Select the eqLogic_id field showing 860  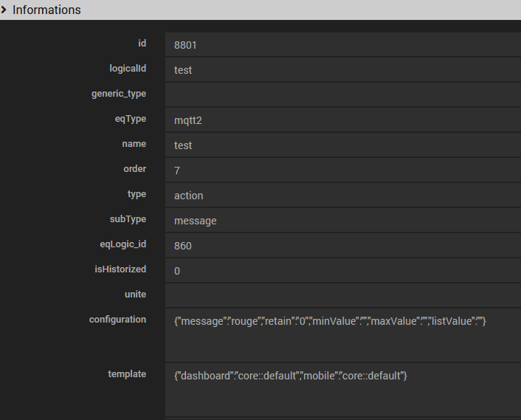tap(342, 246)
